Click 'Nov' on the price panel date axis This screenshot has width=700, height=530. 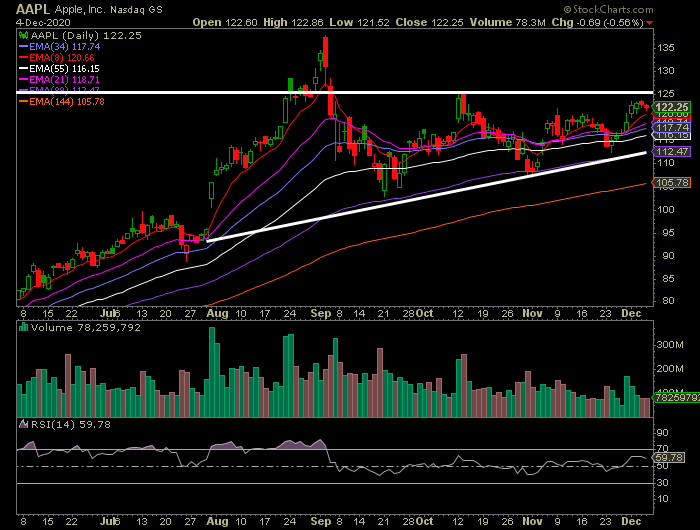tap(533, 313)
